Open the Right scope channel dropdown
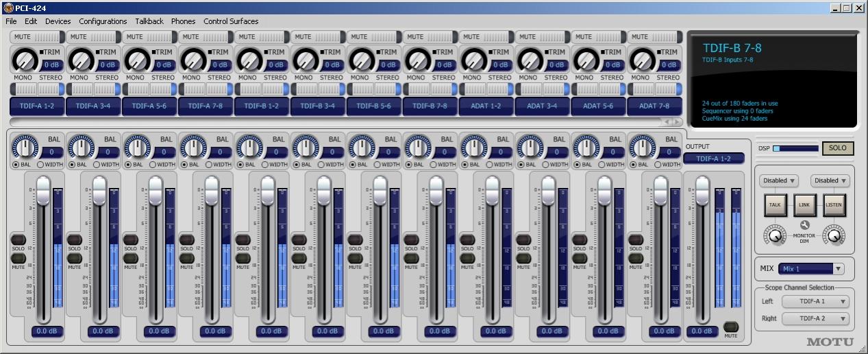This screenshot has width=868, height=354. click(815, 318)
